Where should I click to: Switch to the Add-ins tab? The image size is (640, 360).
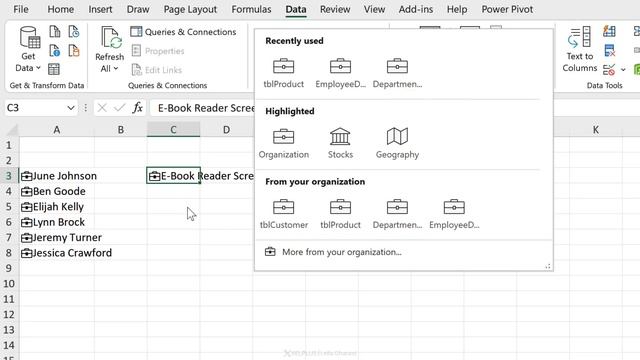[416, 9]
